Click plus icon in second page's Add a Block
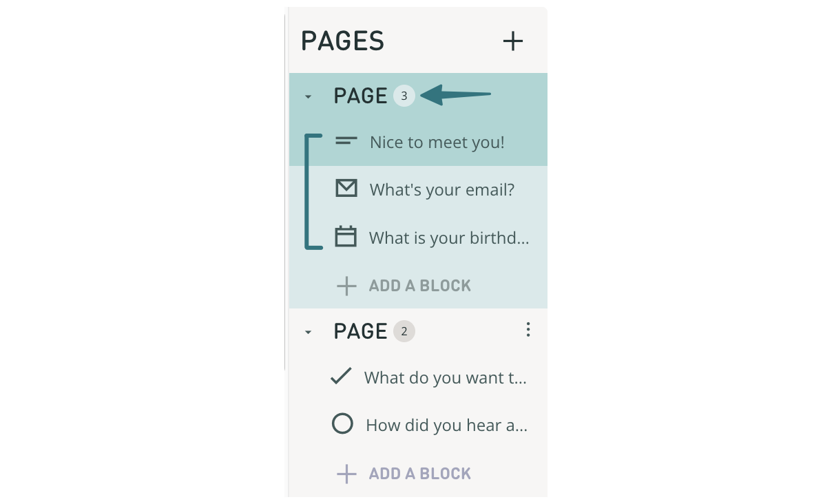The width and height of the screenshot is (834, 504). point(346,474)
